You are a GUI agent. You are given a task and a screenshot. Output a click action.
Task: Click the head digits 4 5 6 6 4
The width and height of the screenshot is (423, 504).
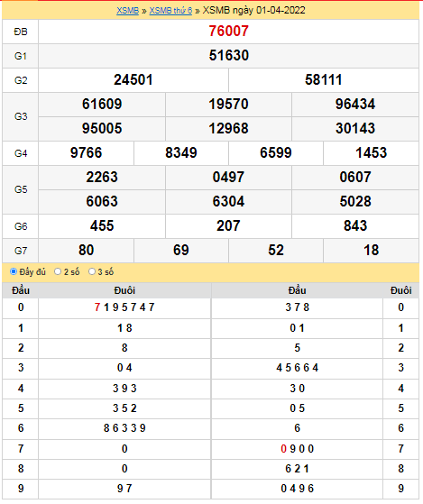[297, 368]
